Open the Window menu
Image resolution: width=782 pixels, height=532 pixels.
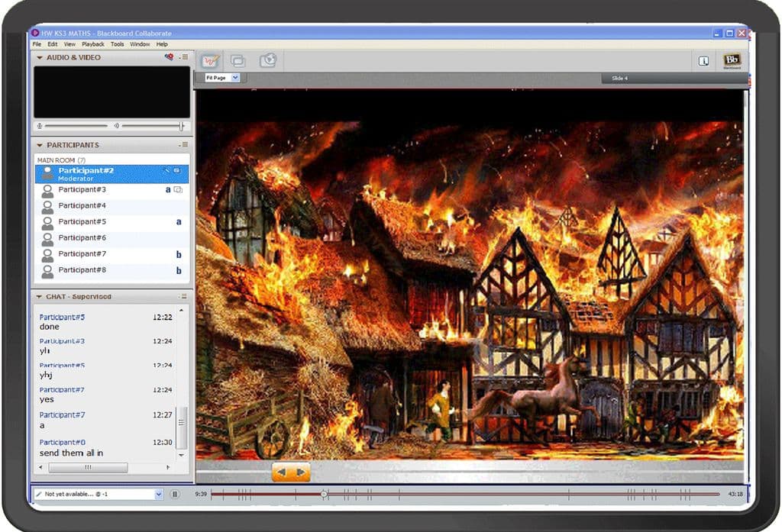(x=140, y=44)
